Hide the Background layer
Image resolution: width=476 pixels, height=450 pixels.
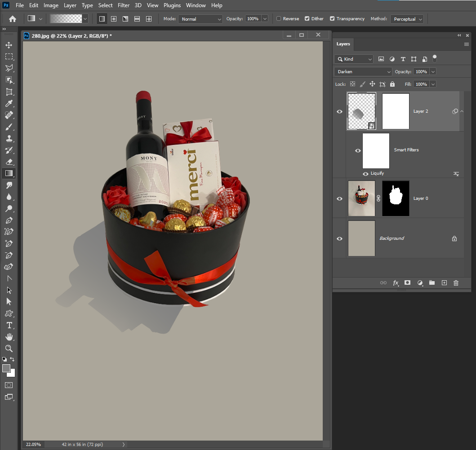coord(340,238)
